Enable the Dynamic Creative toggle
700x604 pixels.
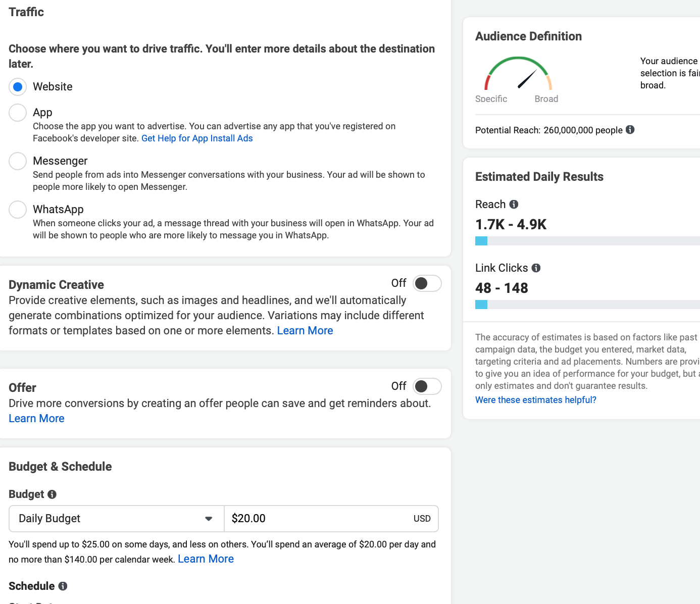coord(427,283)
